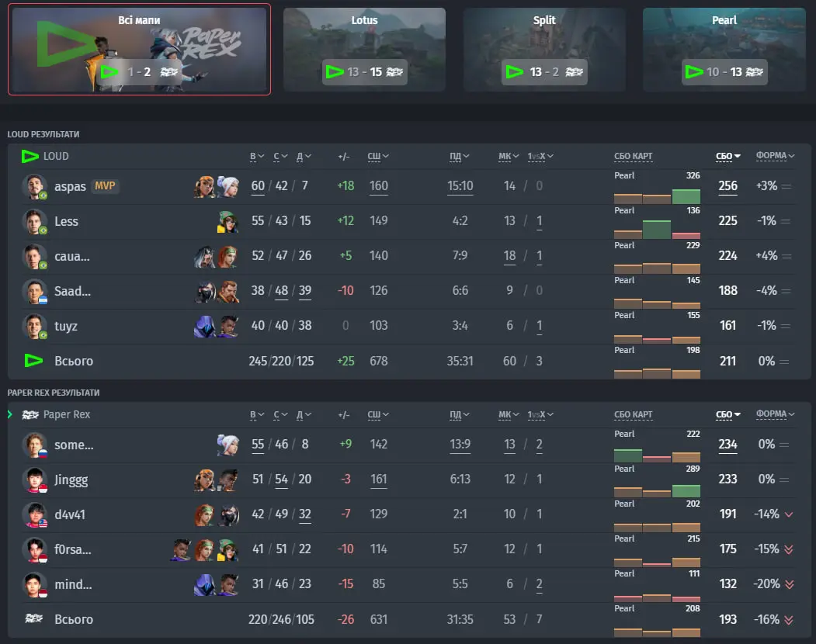Sort LOUD table by МК column
This screenshot has height=644, width=816.
pyautogui.click(x=509, y=156)
